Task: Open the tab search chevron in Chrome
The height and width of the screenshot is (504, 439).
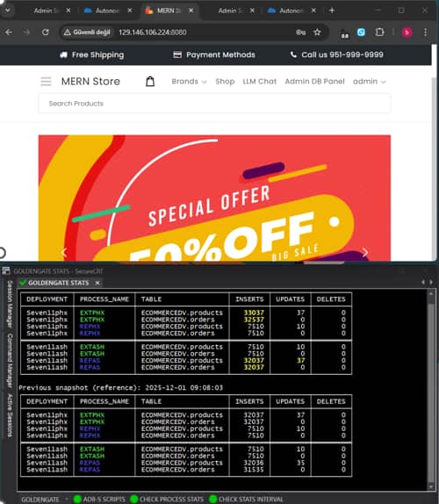Action: (x=8, y=11)
